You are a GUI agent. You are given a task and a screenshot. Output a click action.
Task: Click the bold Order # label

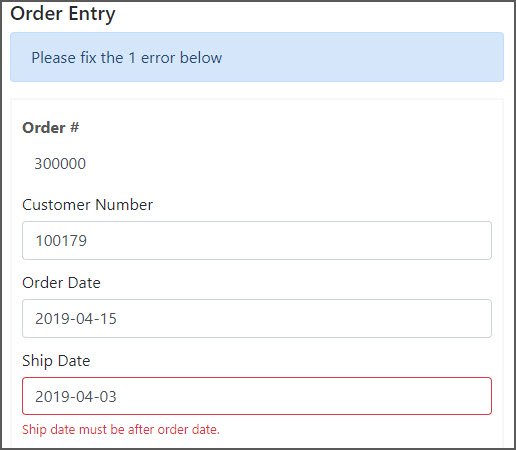pos(50,128)
